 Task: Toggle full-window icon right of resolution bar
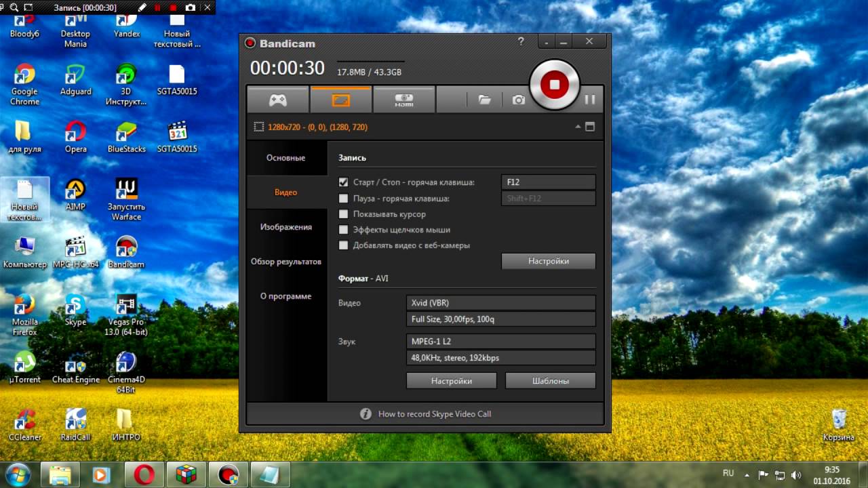(590, 127)
